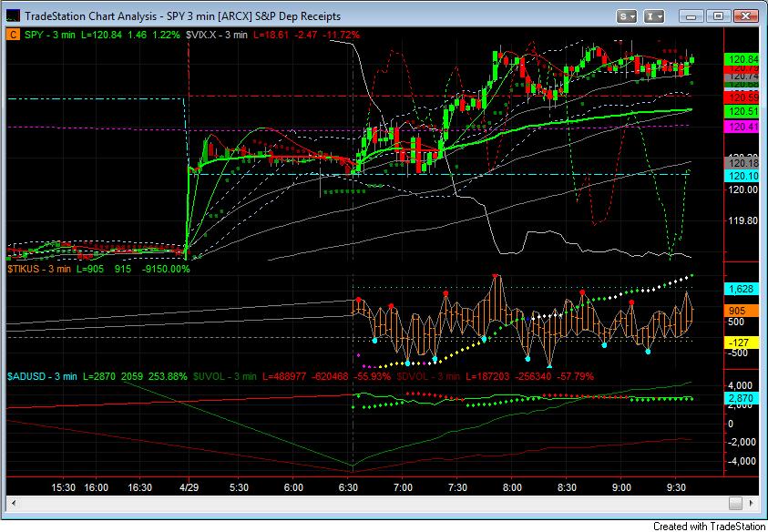Screen dimensions: 768x532
Task: Click the 119.80 price axis label
Action: [x=742, y=220]
